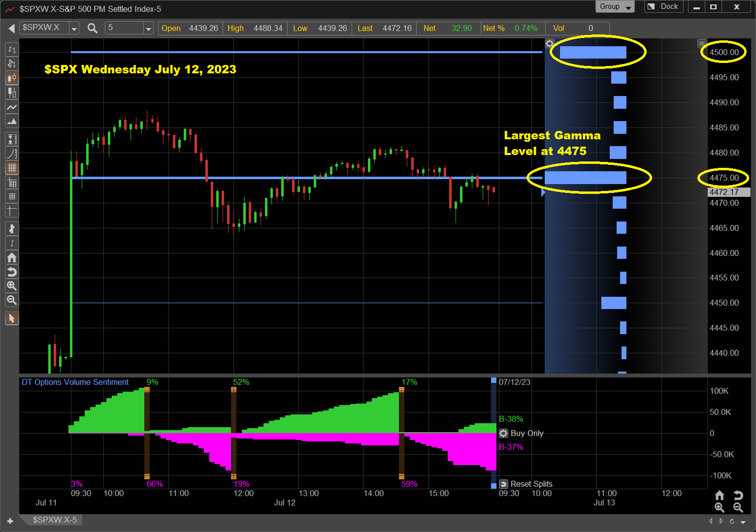This screenshot has width=756, height=532.
Task: Open the interval 5 dropdown arrow
Action: (148, 29)
